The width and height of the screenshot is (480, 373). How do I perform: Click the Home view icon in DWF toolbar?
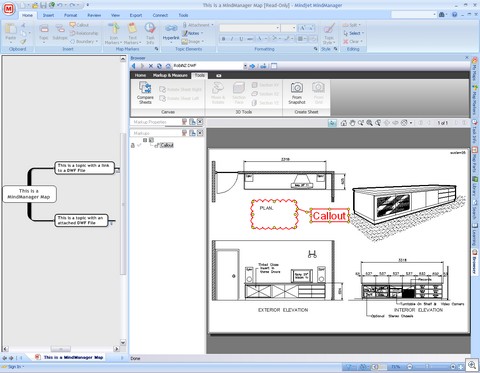point(344,123)
